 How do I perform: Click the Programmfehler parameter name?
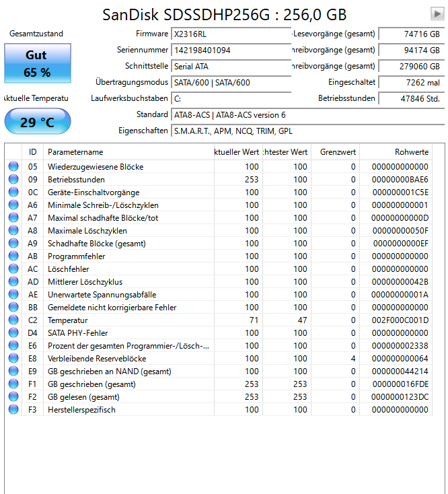pos(77,256)
